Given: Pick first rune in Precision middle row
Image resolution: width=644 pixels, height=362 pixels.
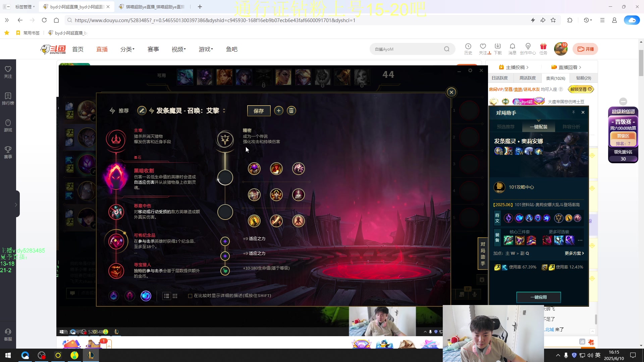Looking at the screenshot, I should (254, 195).
